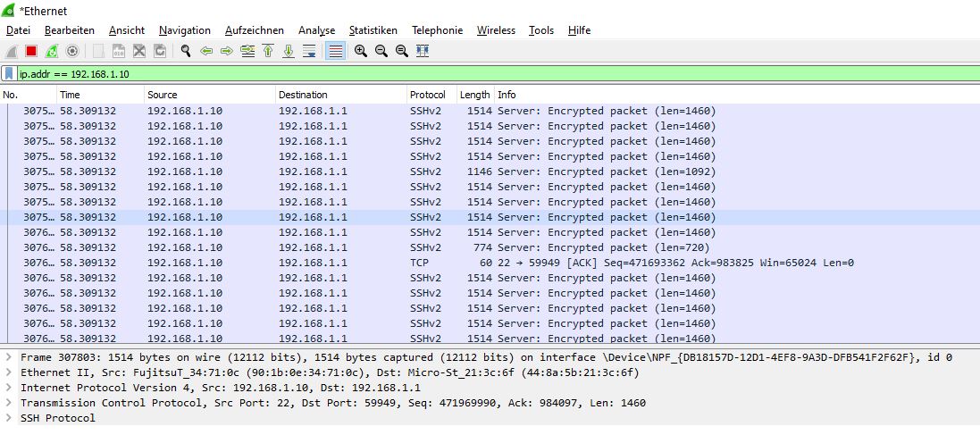The image size is (980, 435).
Task: Open capture options gear icon
Action: [x=72, y=52]
